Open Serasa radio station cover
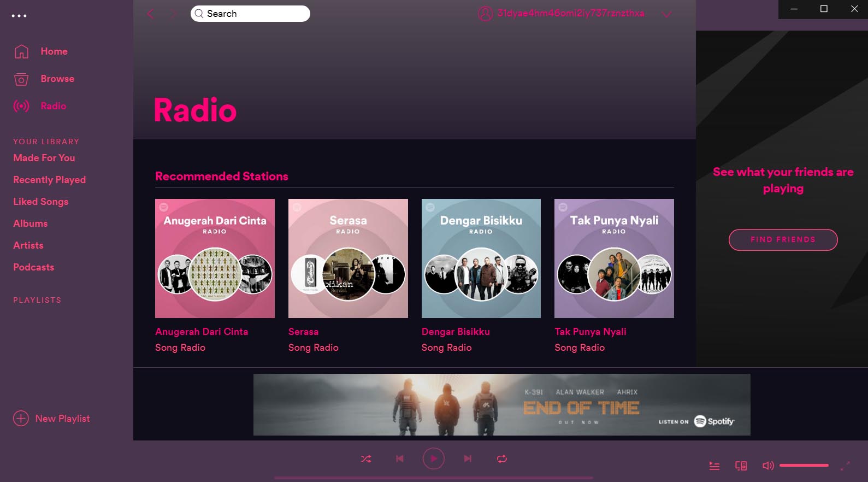This screenshot has height=482, width=868. pyautogui.click(x=348, y=258)
